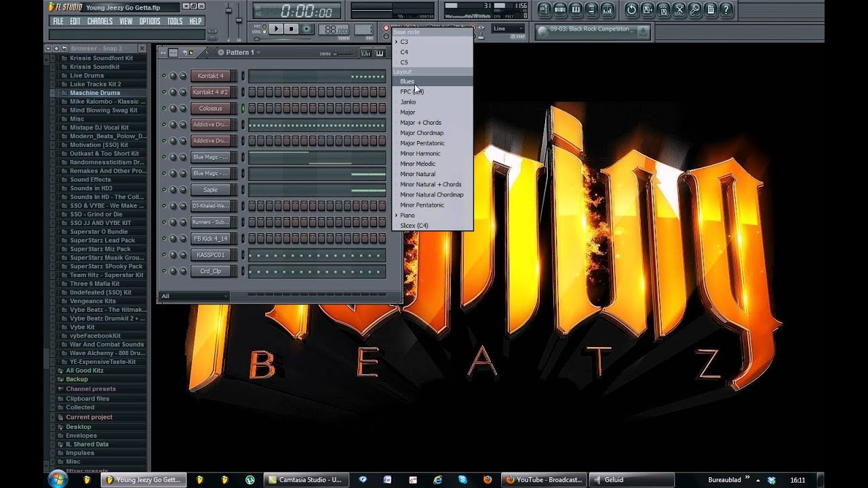
Task: Click the step sequencer channel options arrows icon
Action: (163, 53)
